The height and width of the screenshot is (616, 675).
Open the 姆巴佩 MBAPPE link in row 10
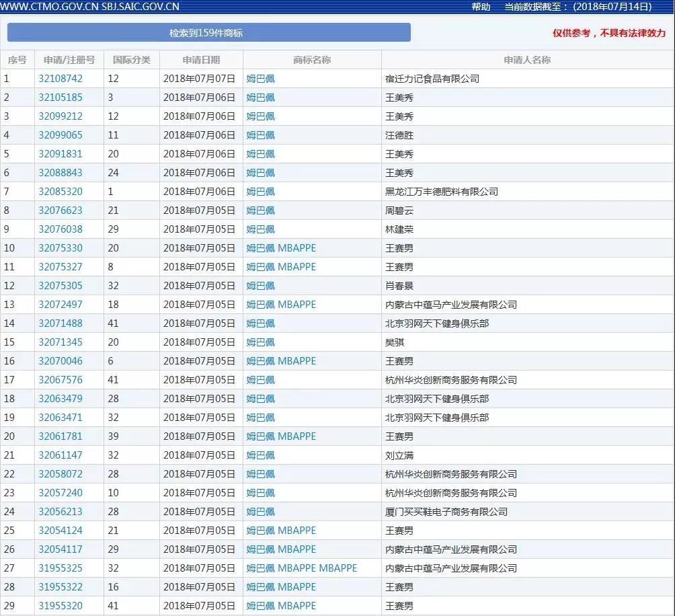click(x=280, y=248)
